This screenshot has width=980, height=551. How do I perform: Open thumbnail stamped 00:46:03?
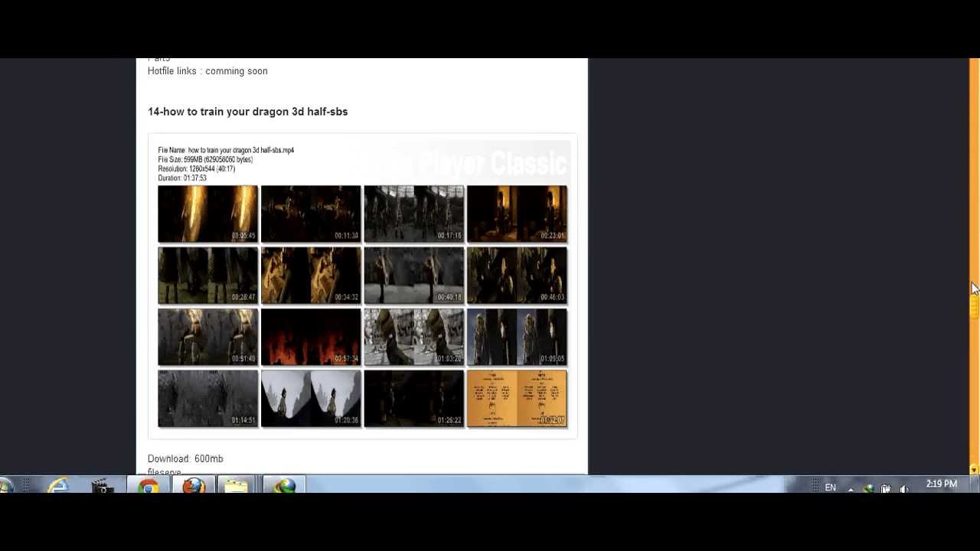517,275
